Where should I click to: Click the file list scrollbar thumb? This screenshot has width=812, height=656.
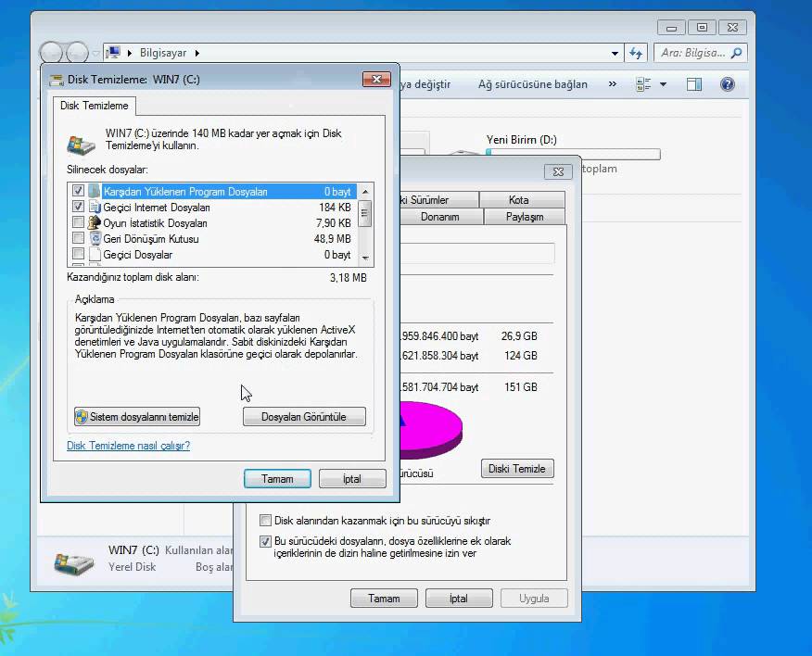pyautogui.click(x=364, y=213)
